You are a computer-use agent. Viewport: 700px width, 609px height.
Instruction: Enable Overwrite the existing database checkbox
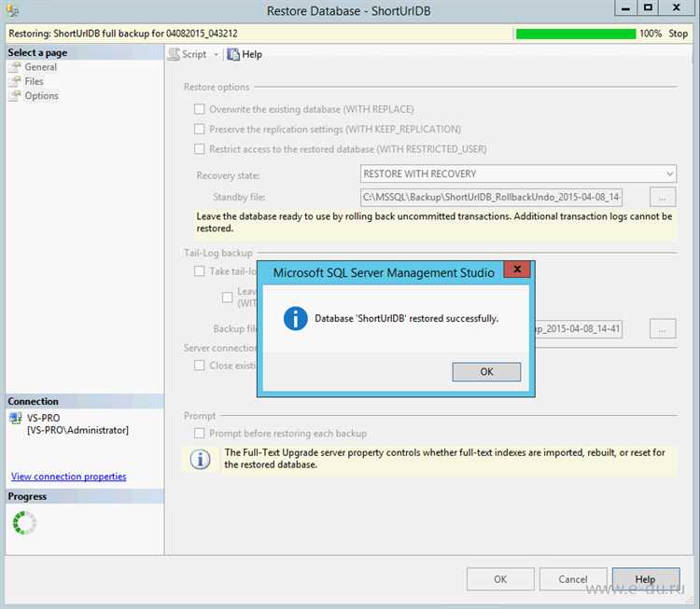tap(200, 109)
